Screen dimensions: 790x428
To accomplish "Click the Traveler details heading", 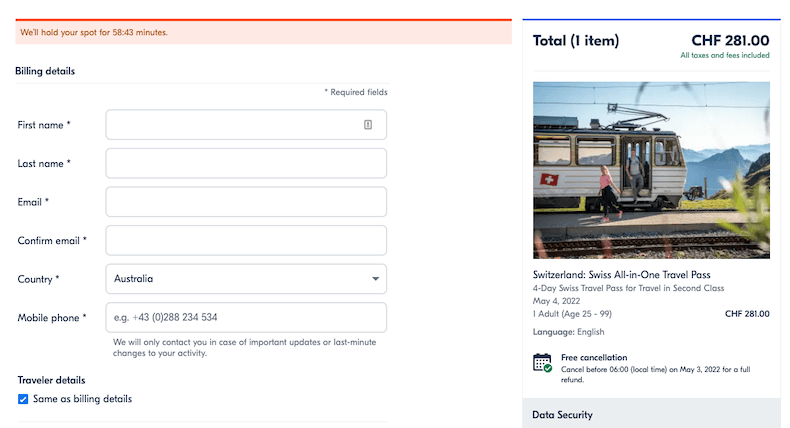I will click(x=51, y=380).
